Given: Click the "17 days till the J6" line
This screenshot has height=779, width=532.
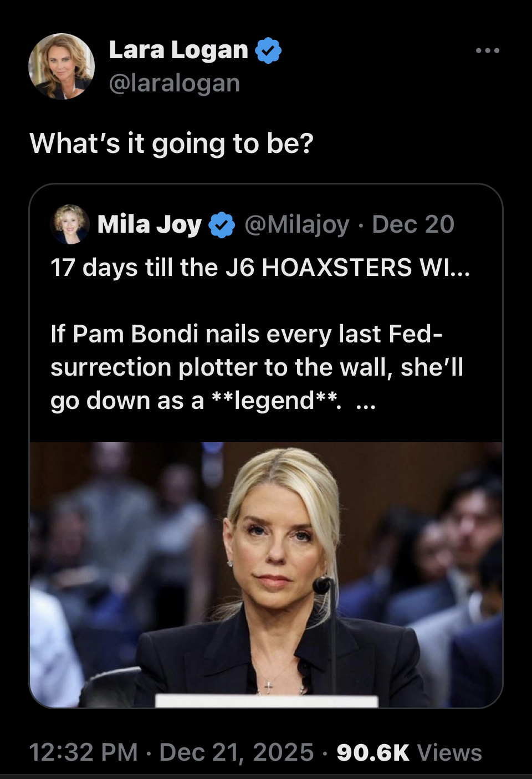Looking at the screenshot, I should point(259,268).
